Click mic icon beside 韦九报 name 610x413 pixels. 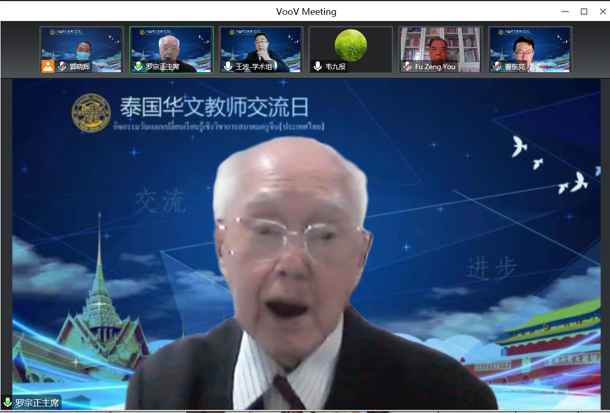click(317, 66)
